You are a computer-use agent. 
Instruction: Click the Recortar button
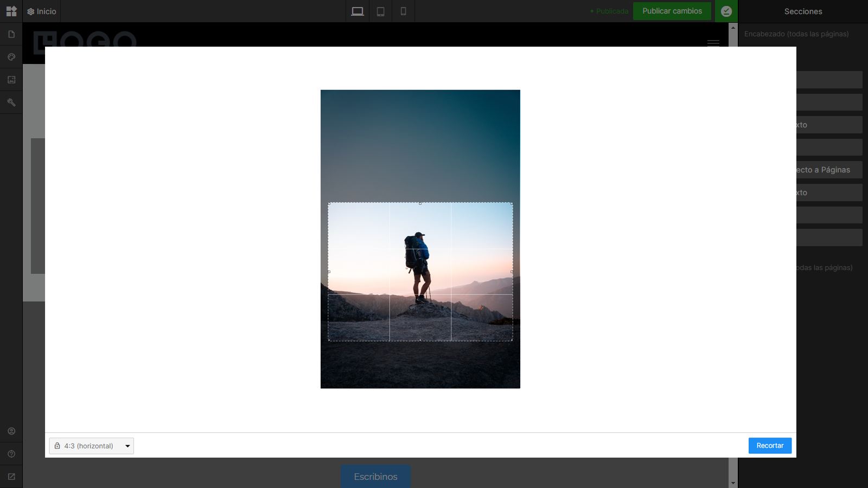[770, 446]
